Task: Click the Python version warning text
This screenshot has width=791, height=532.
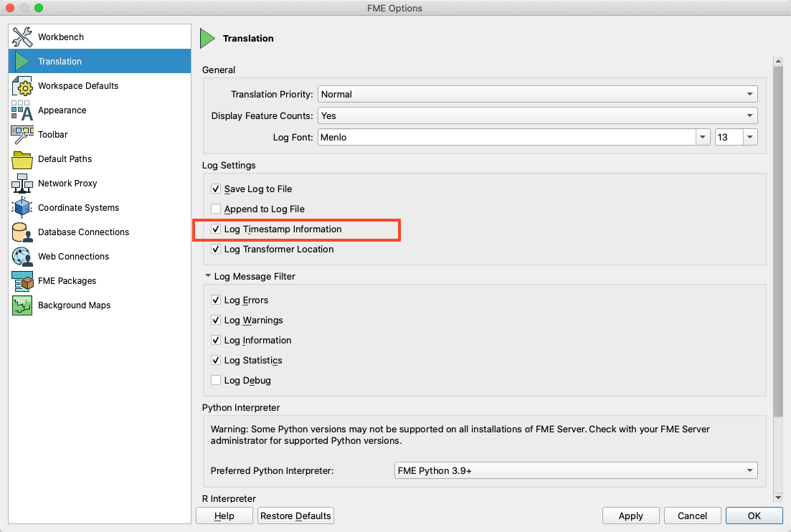Action: [460, 434]
